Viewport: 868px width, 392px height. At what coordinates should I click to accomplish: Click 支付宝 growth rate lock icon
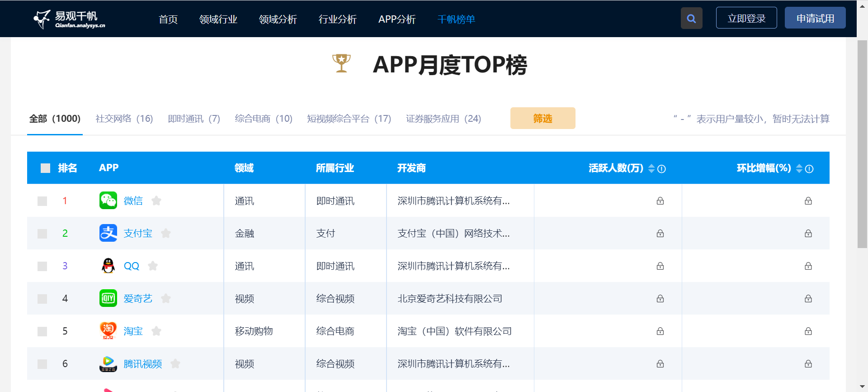point(808,233)
